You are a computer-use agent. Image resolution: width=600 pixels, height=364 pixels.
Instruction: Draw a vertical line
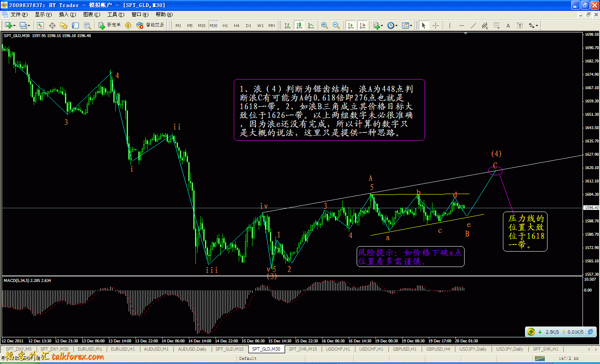click(x=450, y=25)
